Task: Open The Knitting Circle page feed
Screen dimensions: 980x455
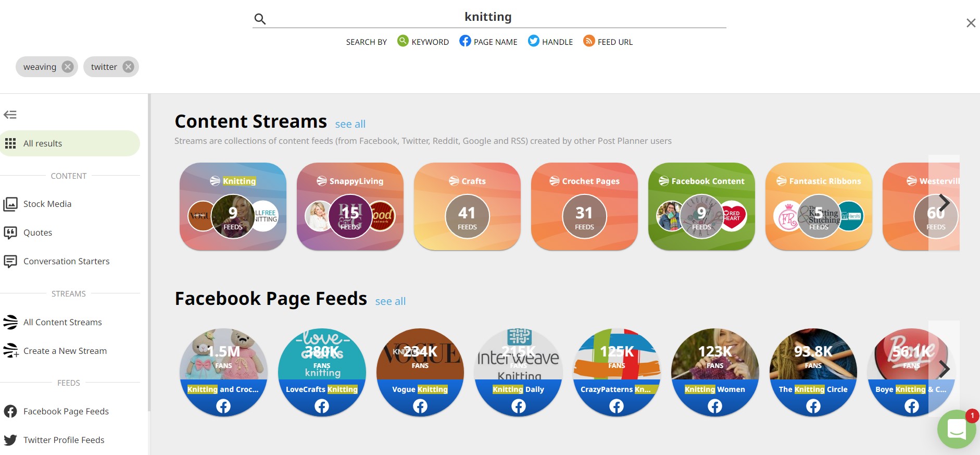Action: point(813,372)
